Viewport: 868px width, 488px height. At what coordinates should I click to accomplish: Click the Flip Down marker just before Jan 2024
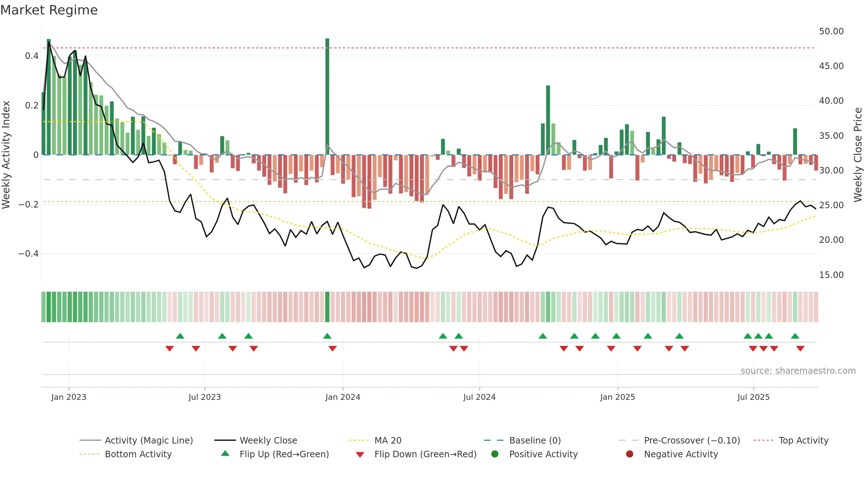click(333, 348)
